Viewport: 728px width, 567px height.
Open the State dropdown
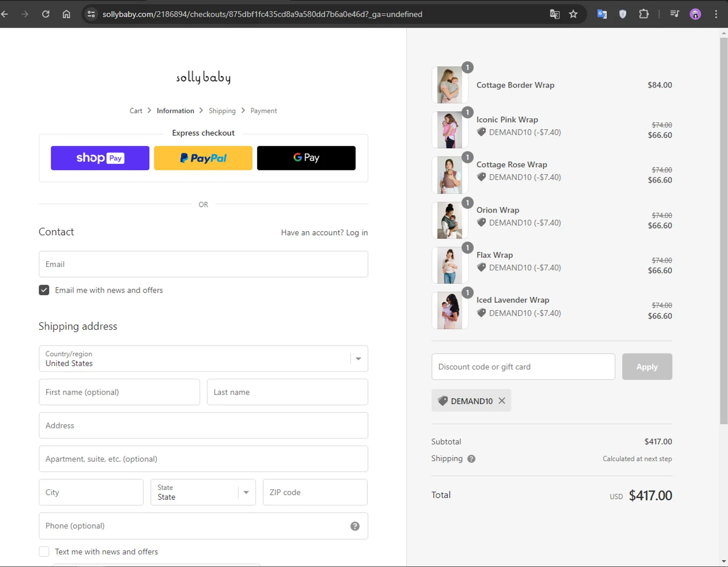coord(203,492)
